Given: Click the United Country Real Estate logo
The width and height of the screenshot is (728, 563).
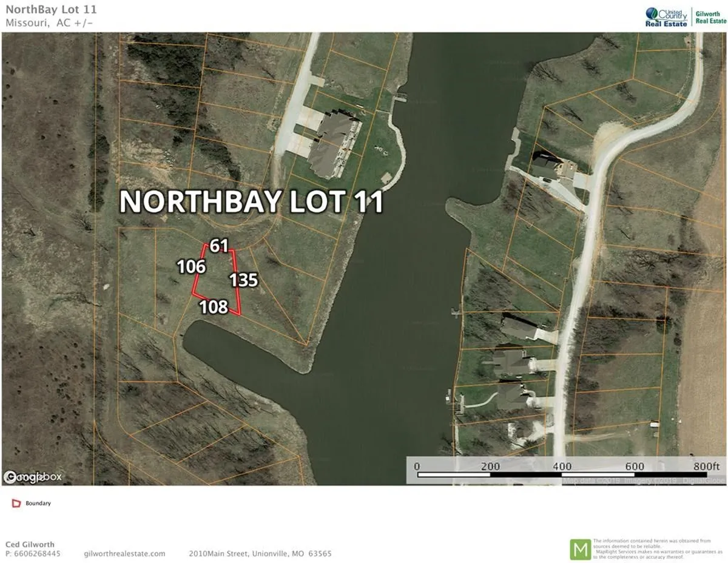Looking at the screenshot, I should [666, 16].
